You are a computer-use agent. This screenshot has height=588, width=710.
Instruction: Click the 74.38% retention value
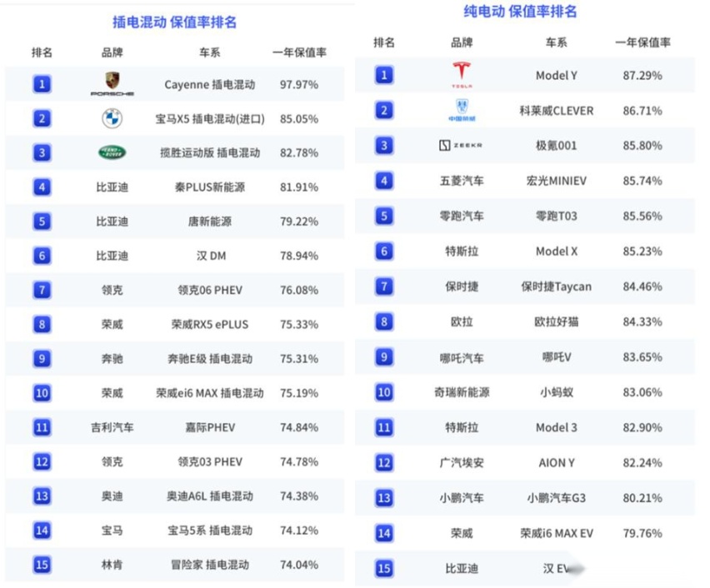click(299, 496)
